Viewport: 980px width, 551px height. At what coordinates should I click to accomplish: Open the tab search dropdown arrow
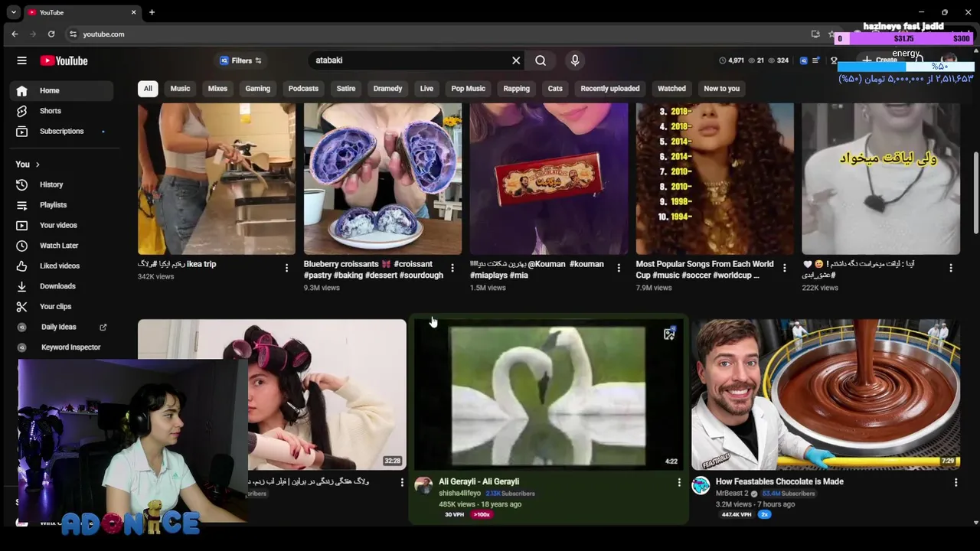(13, 12)
